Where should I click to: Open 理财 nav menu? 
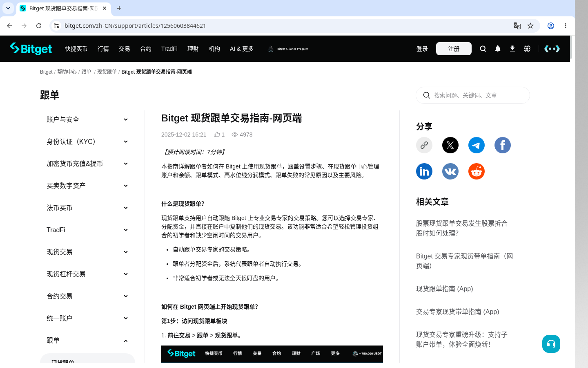[193, 49]
